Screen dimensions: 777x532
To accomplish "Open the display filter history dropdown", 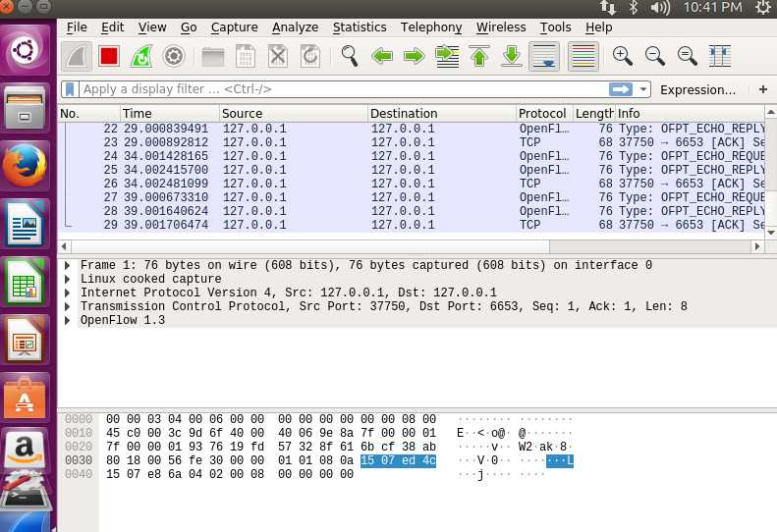I will (x=642, y=89).
